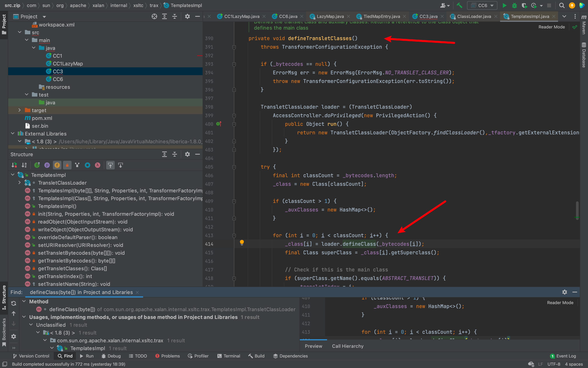Switch to ClassLoader.java editor tab
Screen dimensions: 588x368
[474, 17]
